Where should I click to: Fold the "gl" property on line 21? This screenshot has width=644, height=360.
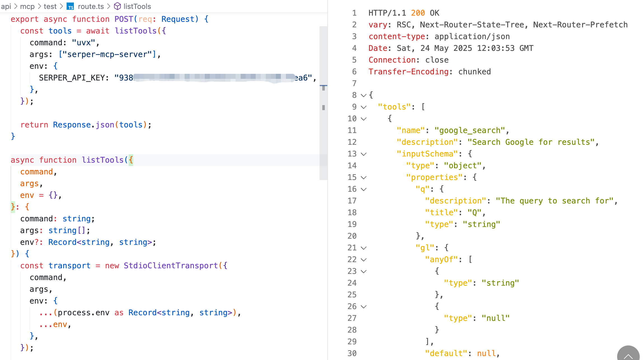[363, 248]
